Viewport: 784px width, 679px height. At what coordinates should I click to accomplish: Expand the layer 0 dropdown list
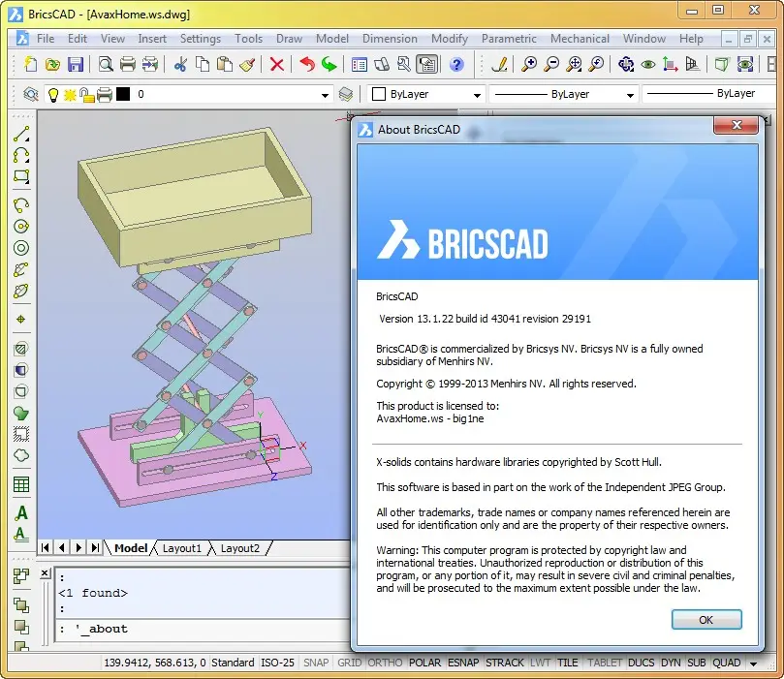[x=325, y=95]
